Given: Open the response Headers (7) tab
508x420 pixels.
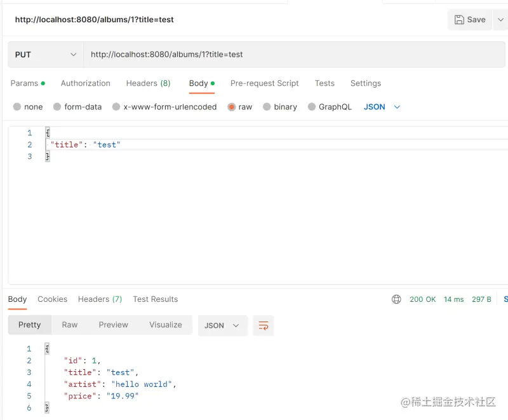Looking at the screenshot, I should [x=100, y=299].
